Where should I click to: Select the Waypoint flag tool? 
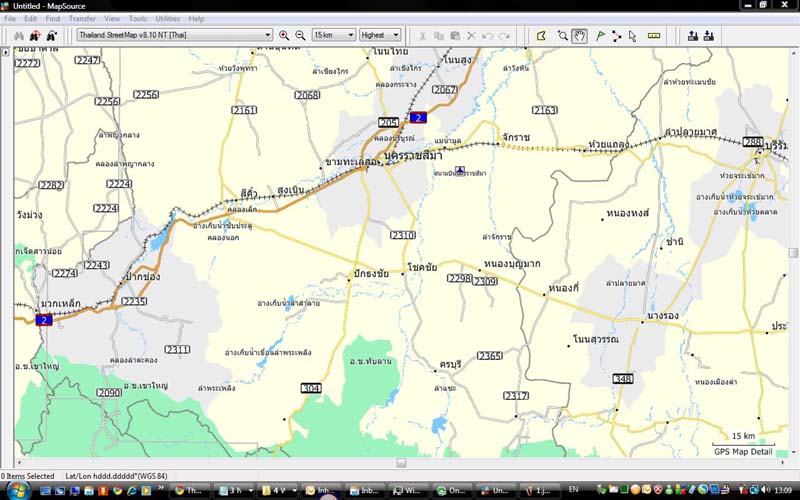600,35
